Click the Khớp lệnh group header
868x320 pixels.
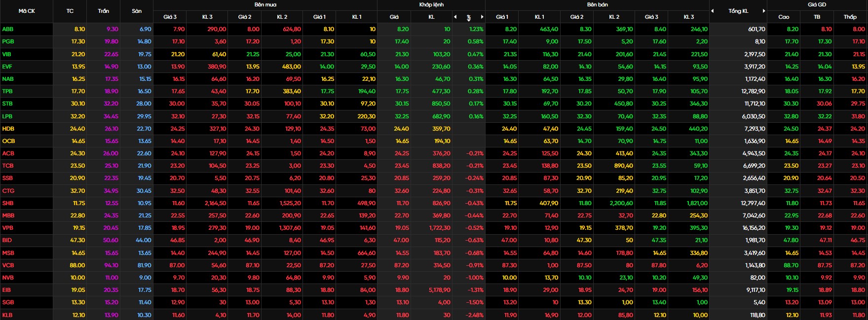click(431, 4)
